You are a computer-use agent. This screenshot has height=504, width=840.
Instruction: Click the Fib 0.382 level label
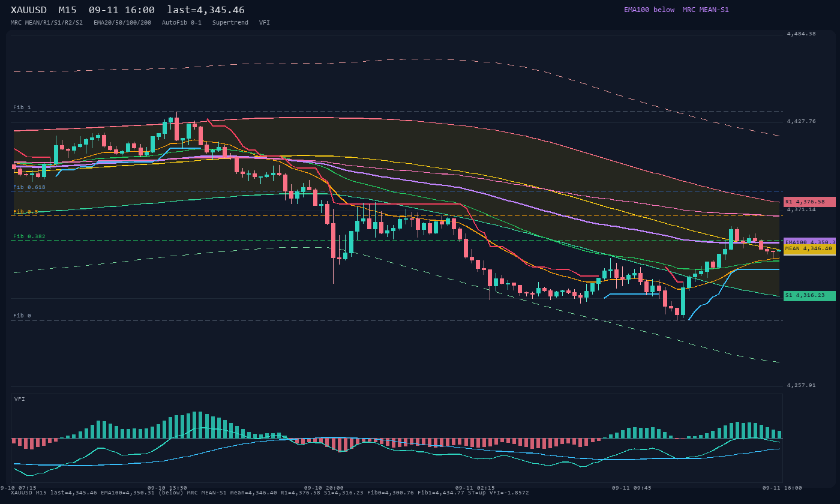(29, 236)
